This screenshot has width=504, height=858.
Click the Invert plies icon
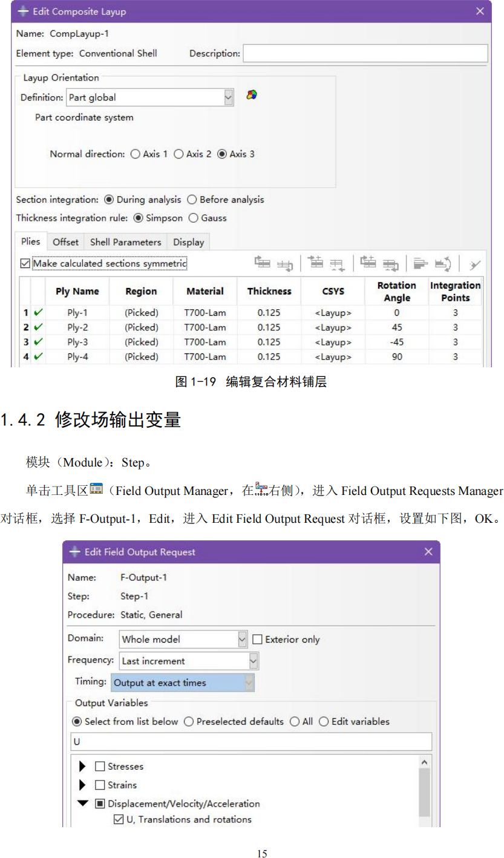tap(443, 263)
